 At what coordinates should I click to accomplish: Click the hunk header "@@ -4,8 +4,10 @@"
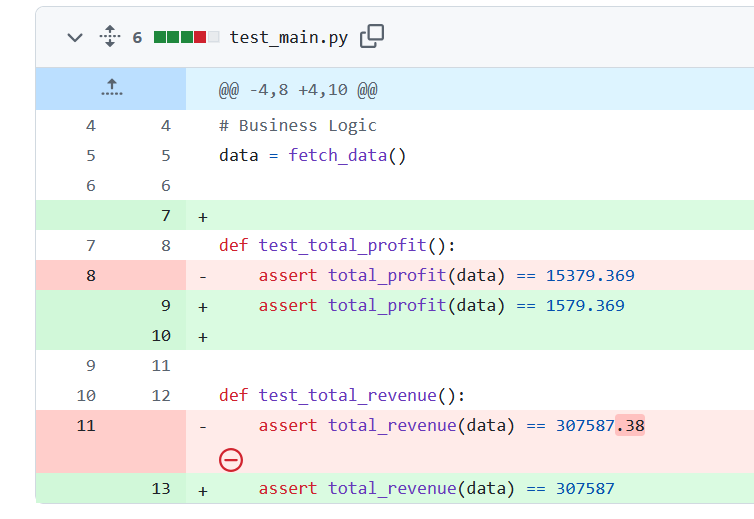click(298, 90)
